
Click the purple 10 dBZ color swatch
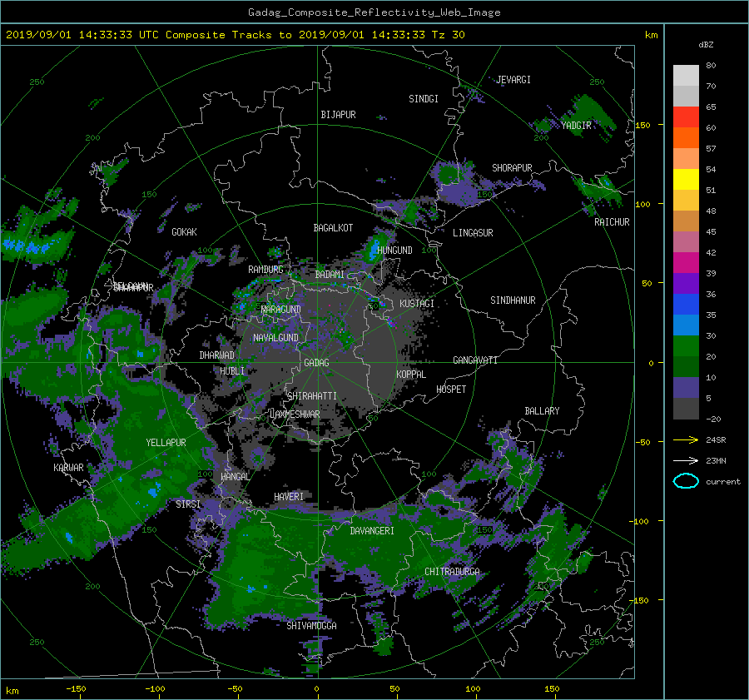[686, 388]
